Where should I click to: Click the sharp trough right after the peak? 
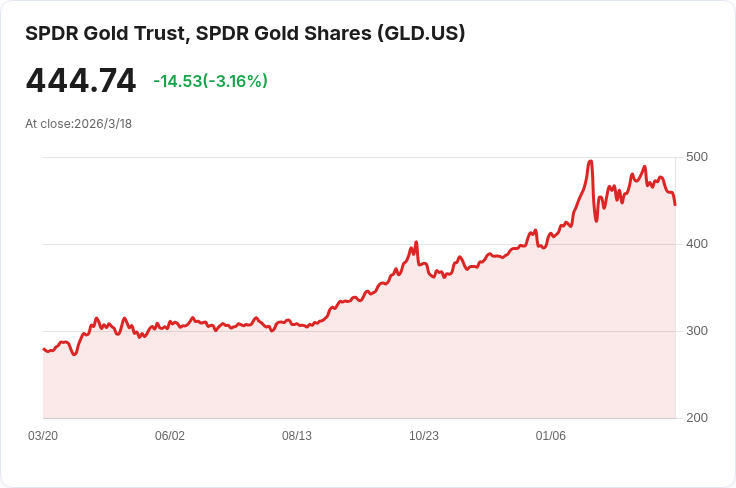click(596, 221)
